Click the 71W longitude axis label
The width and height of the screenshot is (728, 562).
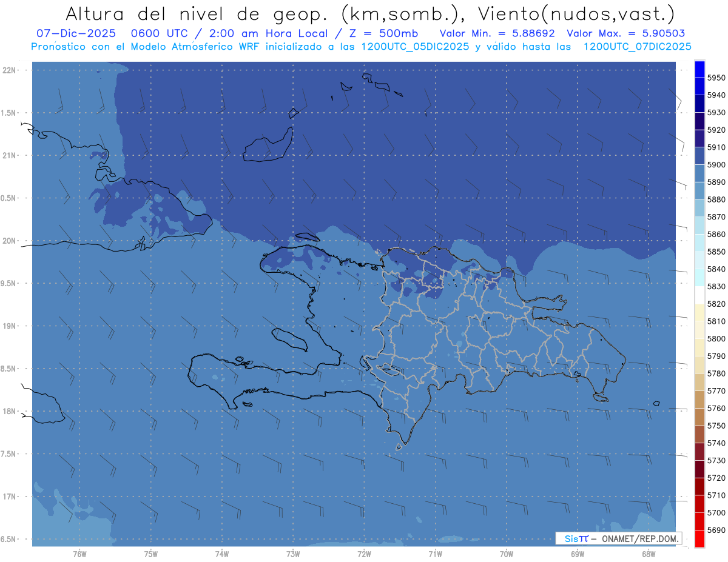[x=435, y=554]
